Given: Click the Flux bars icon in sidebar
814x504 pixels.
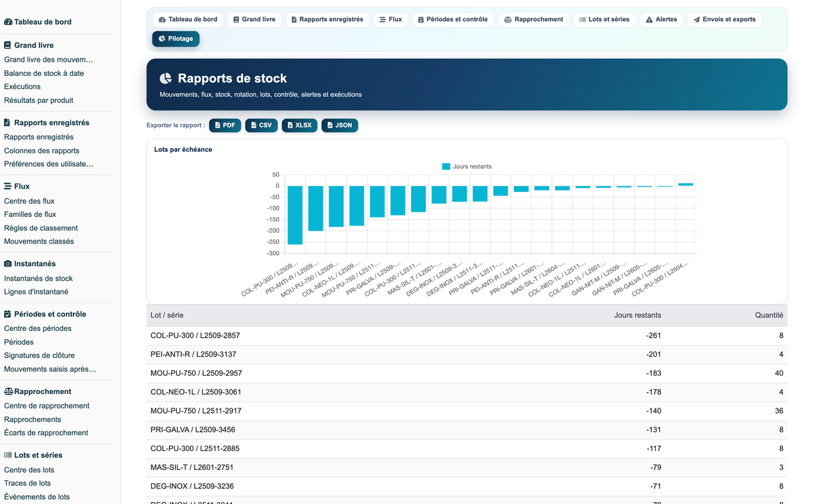Looking at the screenshot, I should (x=7, y=186).
